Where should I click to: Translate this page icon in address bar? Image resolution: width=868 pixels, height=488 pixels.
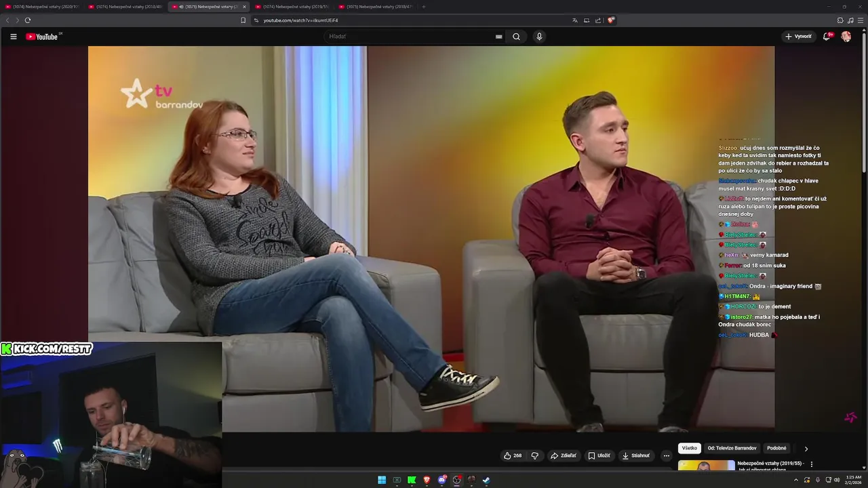575,20
